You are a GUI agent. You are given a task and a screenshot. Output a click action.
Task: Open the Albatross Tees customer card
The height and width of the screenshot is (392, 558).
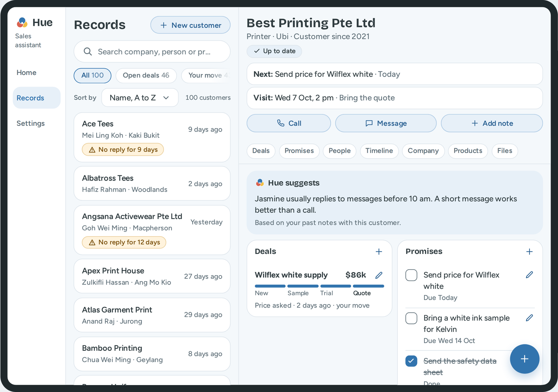[152, 183]
